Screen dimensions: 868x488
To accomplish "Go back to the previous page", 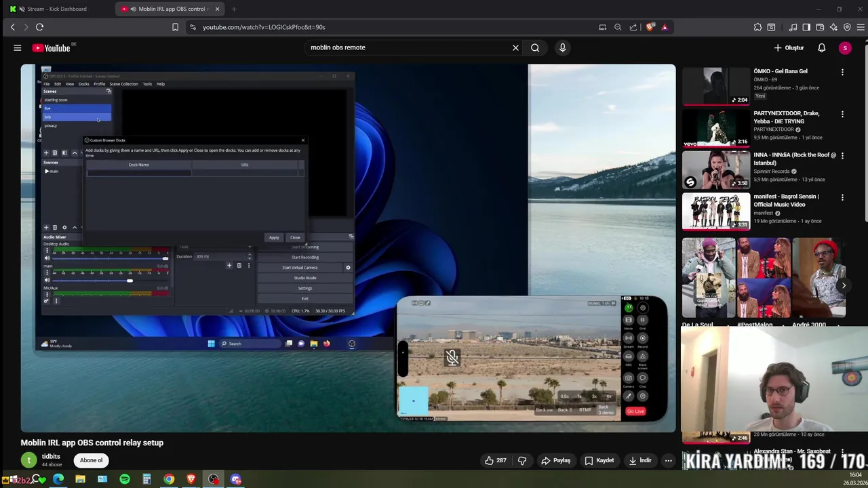I will tap(12, 27).
